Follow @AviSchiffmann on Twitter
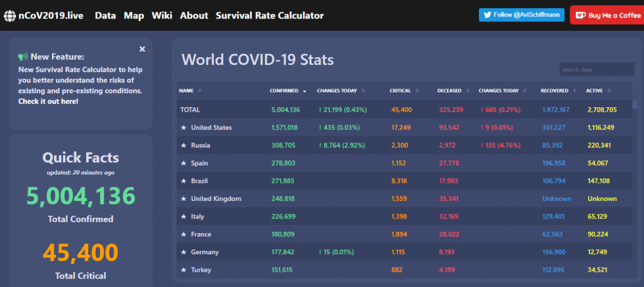Viewport: 644px width, 287px height. click(x=521, y=15)
